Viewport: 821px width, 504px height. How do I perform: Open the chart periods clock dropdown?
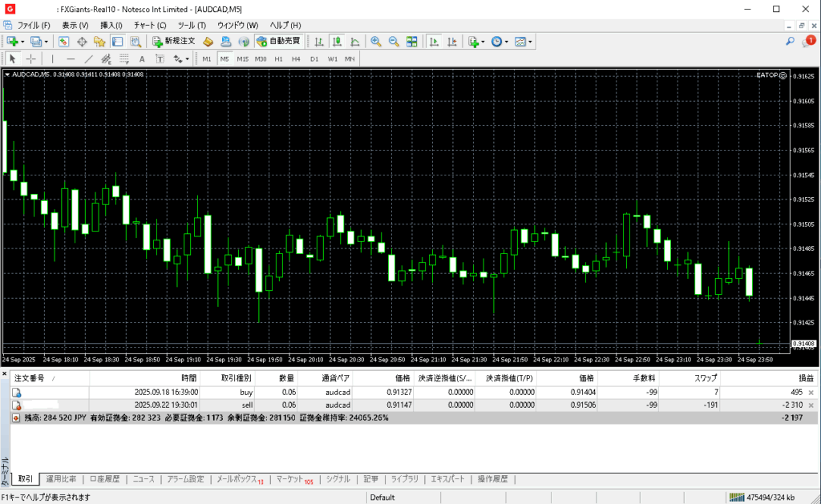[507, 42]
